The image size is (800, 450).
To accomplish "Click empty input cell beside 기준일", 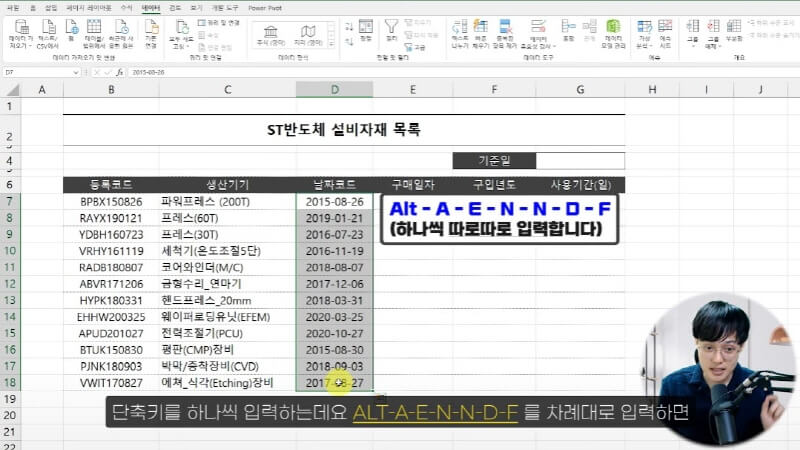I will [580, 161].
